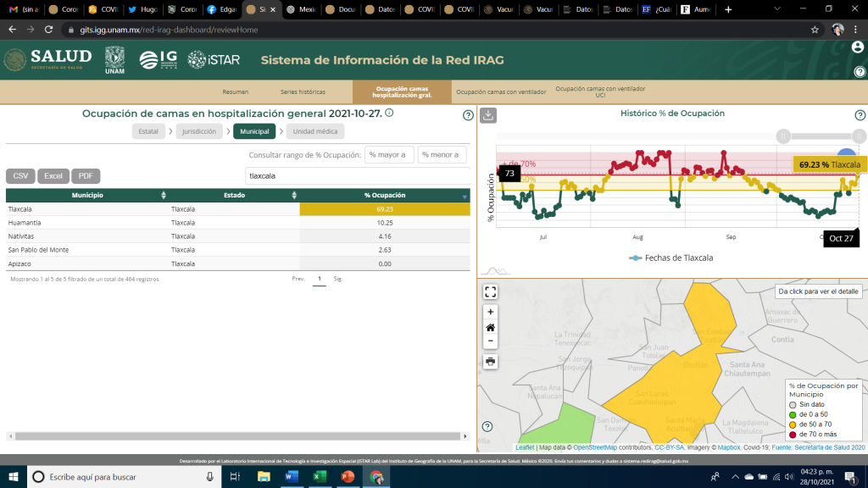Select the Unidad médica level button
Image resolution: width=868 pixels, height=488 pixels.
point(315,131)
